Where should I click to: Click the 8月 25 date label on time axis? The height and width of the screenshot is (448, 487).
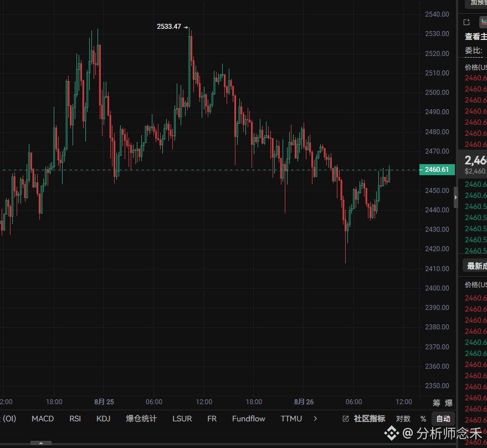pyautogui.click(x=104, y=402)
